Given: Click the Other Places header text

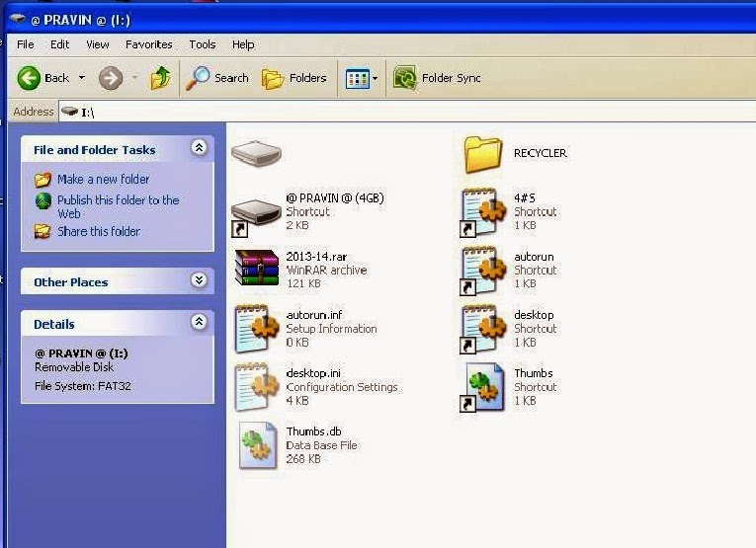Looking at the screenshot, I should pyautogui.click(x=71, y=282).
